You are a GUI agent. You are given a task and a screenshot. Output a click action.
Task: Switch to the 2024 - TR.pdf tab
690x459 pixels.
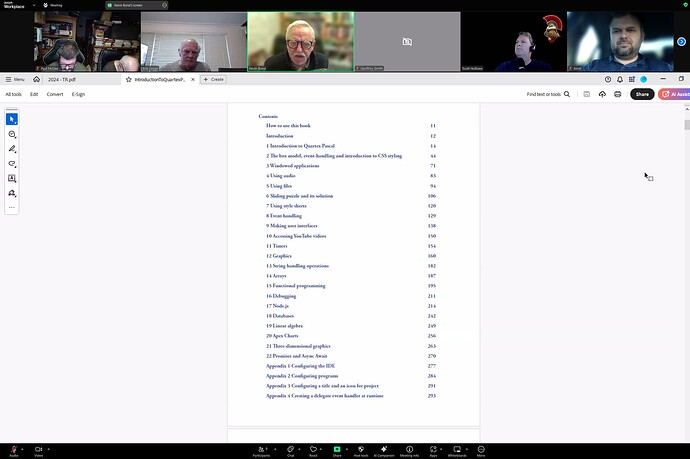[x=62, y=80]
